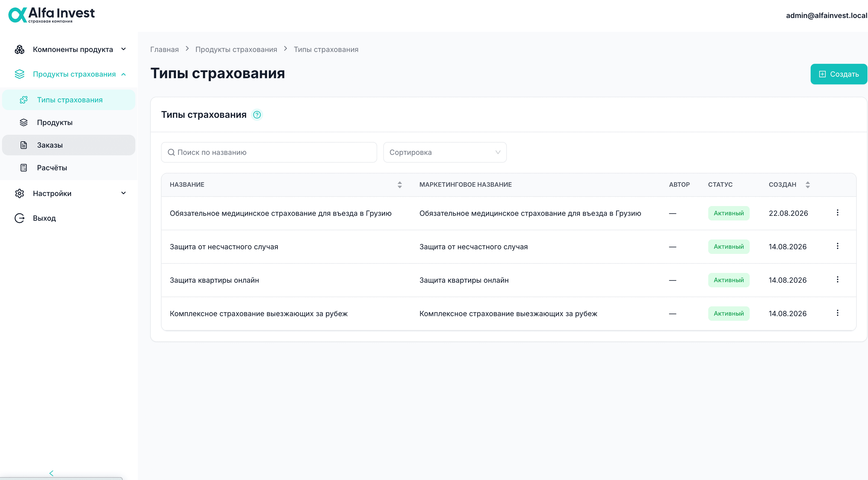Click Активный badge in Защита квартиры row
This screenshot has width=868, height=480.
729,280
